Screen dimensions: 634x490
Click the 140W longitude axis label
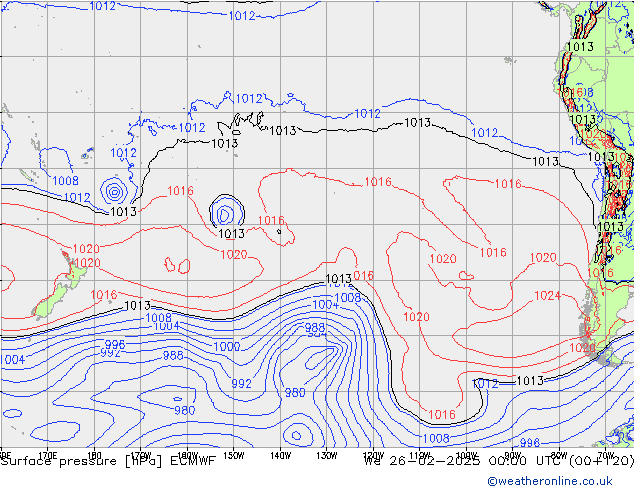tap(280, 456)
